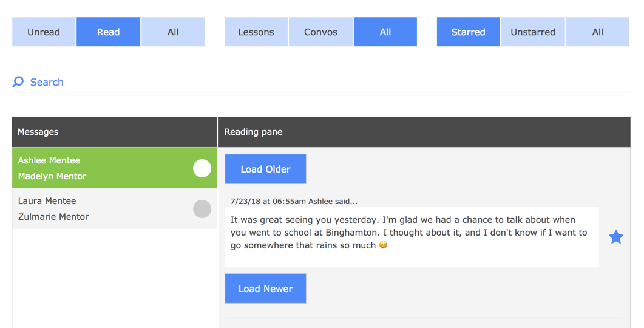The width and height of the screenshot is (644, 328).
Task: Open the Laura Mentee / Zulmarie Mentor conversation
Action: [91, 209]
